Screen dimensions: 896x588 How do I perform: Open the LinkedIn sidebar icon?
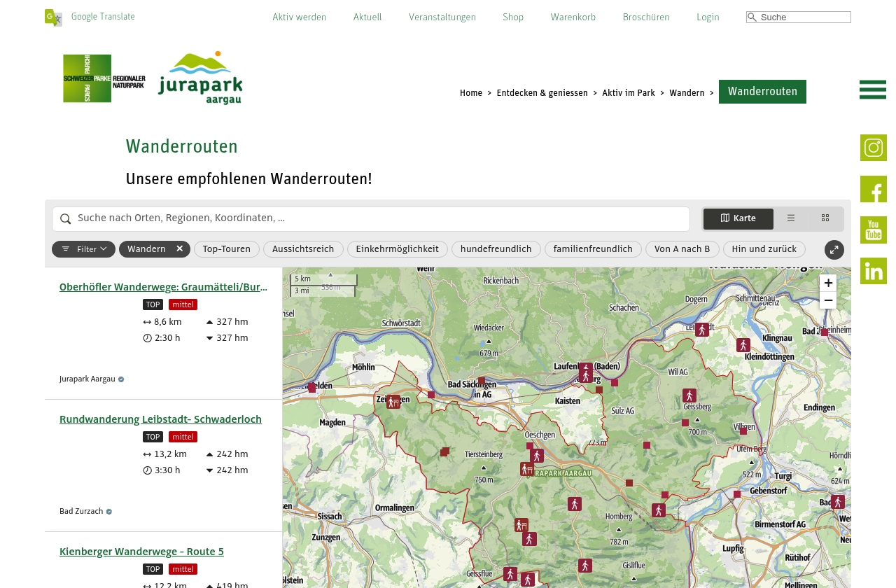point(873,271)
